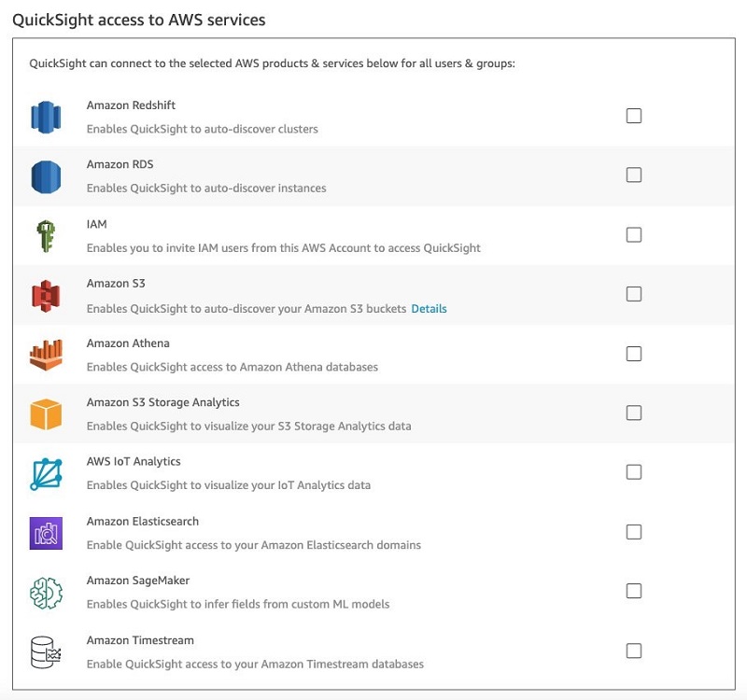The height and width of the screenshot is (700, 747).
Task: Click the Amazon Timestream database icon
Action: pos(46,651)
